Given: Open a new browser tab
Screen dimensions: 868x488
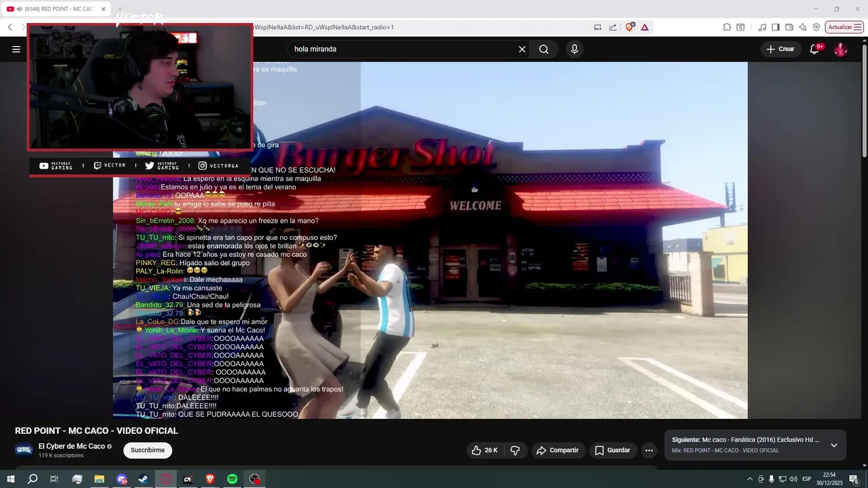Looking at the screenshot, I should [121, 9].
